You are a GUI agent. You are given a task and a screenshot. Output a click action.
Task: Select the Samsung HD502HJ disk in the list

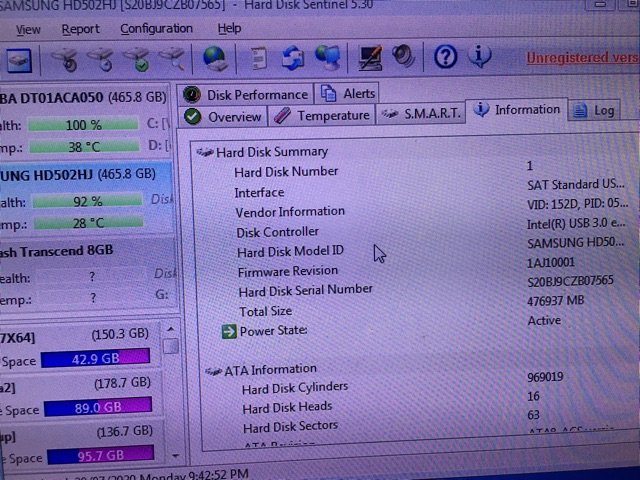[x=85, y=175]
